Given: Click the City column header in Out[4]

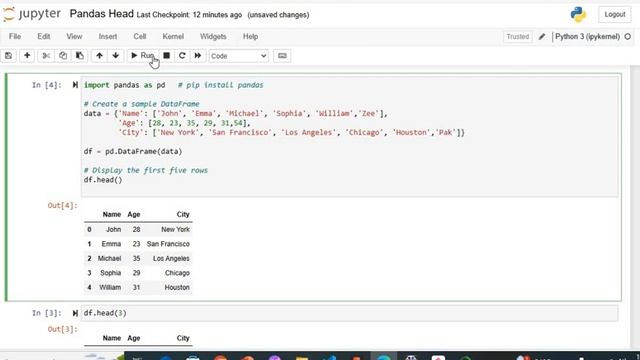Looking at the screenshot, I should (183, 215).
